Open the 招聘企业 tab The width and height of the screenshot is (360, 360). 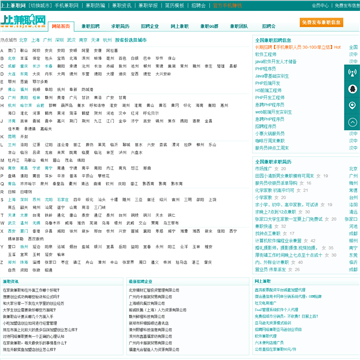point(150,26)
